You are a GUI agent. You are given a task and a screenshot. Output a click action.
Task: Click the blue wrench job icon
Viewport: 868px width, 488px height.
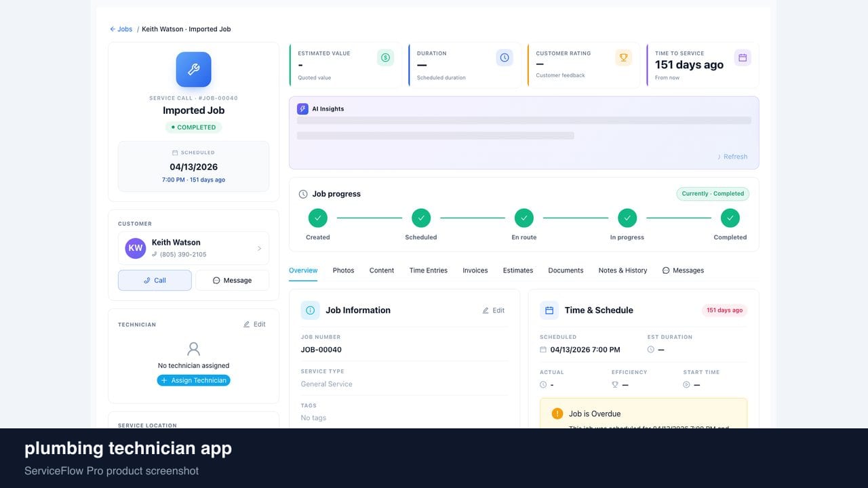point(193,70)
